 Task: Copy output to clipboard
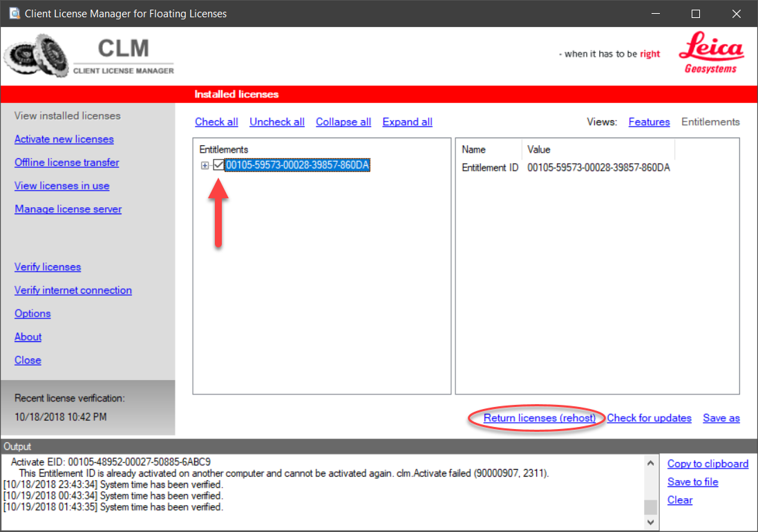click(x=708, y=464)
